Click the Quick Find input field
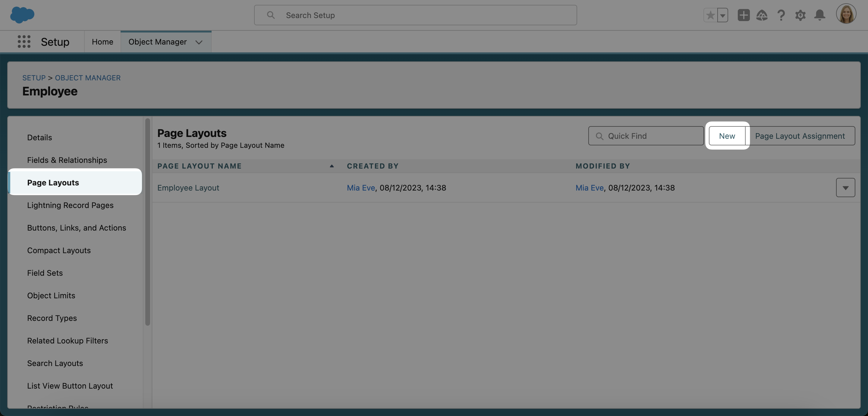This screenshot has width=868, height=416. point(650,136)
